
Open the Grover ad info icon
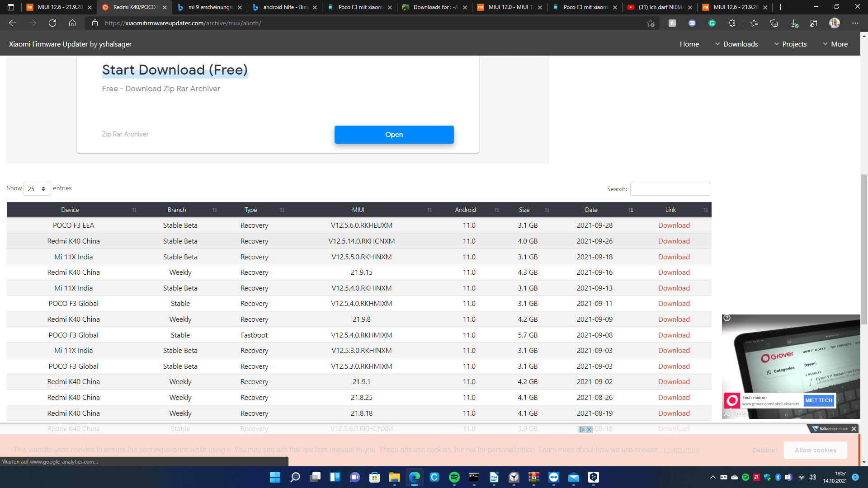(x=727, y=318)
